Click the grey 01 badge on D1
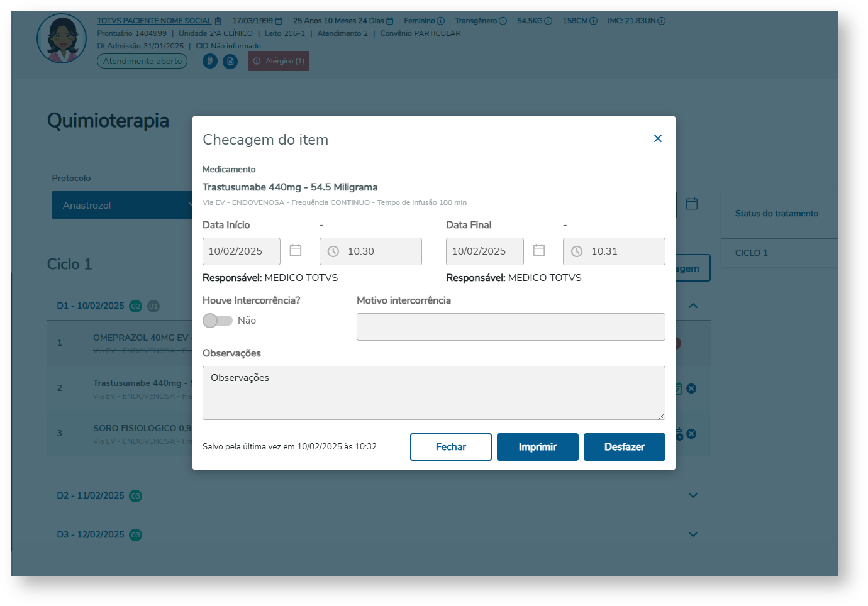The image size is (868, 606). click(153, 306)
